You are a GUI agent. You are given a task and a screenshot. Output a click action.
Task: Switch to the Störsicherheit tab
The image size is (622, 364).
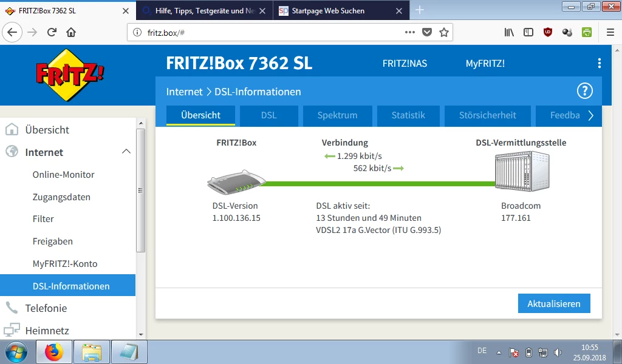click(x=488, y=115)
